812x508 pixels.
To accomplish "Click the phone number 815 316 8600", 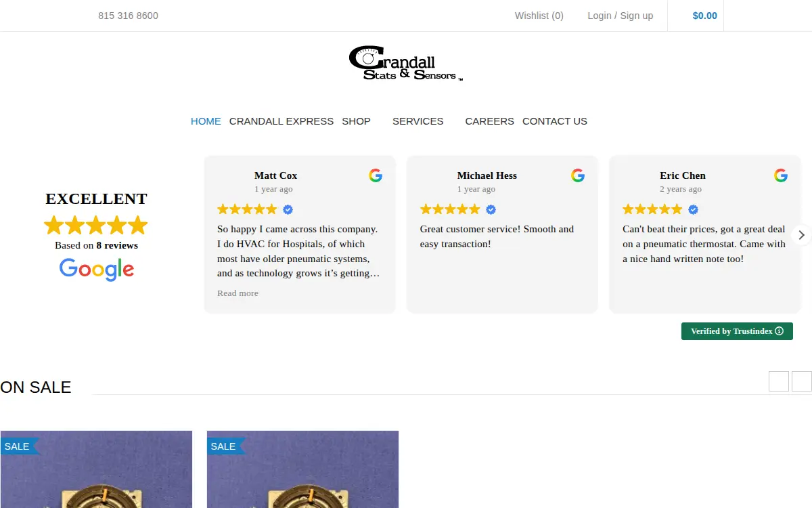I will (x=128, y=16).
